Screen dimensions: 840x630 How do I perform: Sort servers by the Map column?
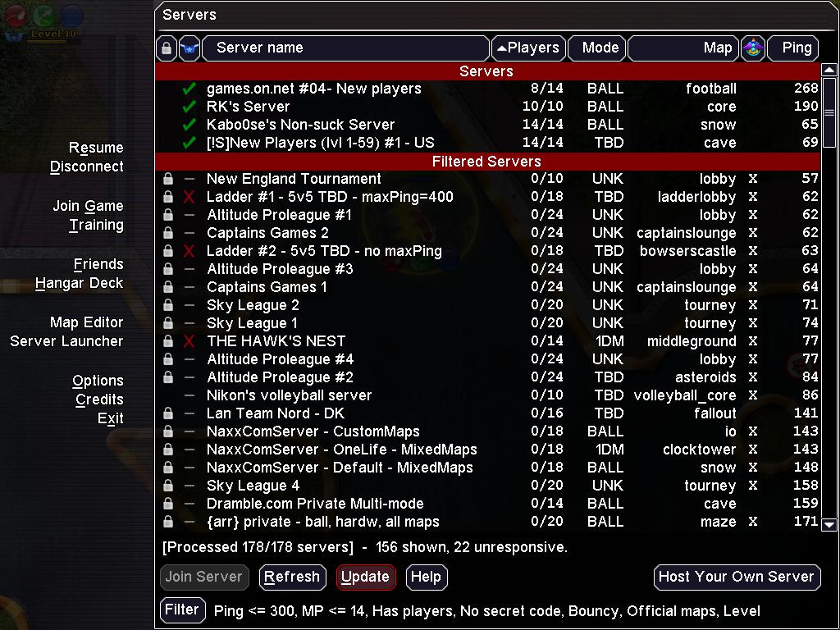coord(683,48)
